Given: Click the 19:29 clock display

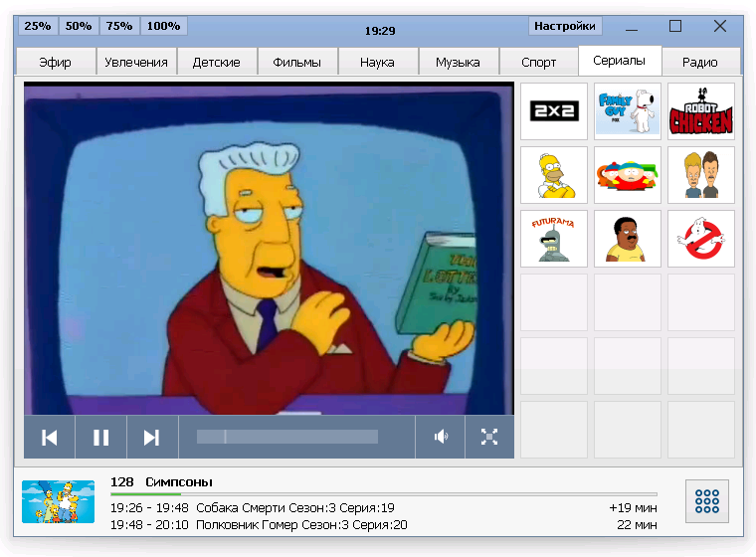Looking at the screenshot, I should [380, 31].
